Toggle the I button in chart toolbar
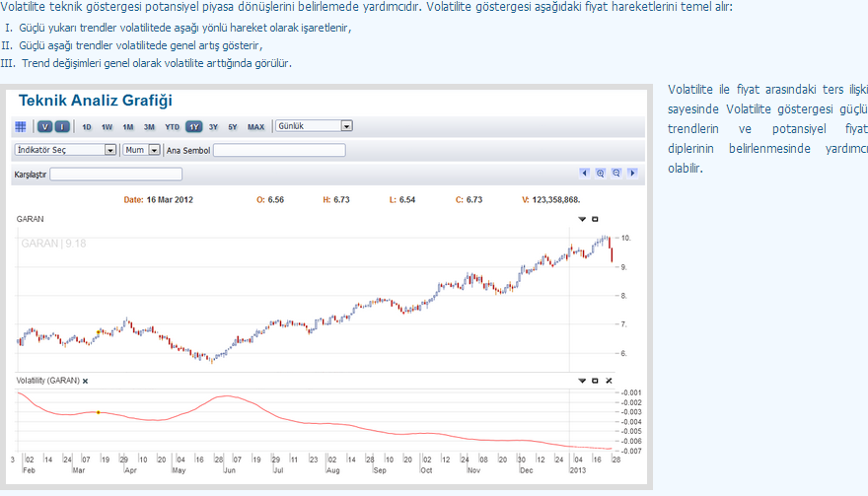 (x=62, y=127)
